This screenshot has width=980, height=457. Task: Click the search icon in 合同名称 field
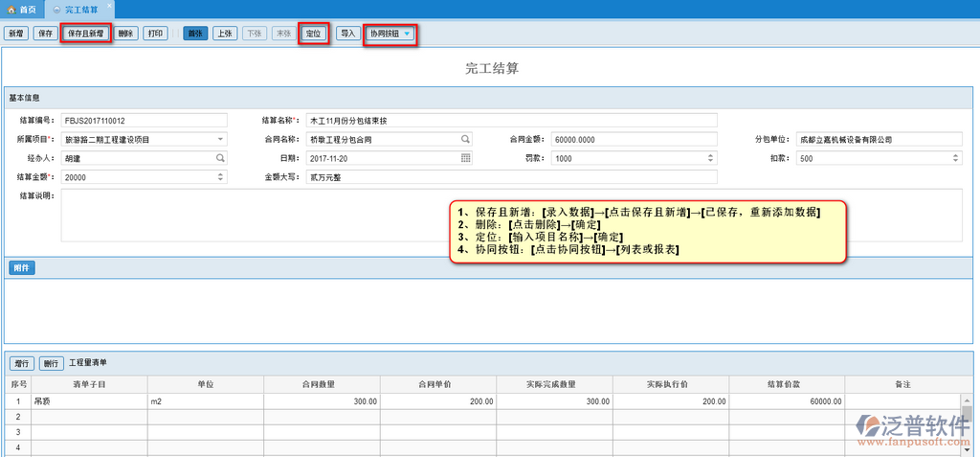[x=466, y=139]
